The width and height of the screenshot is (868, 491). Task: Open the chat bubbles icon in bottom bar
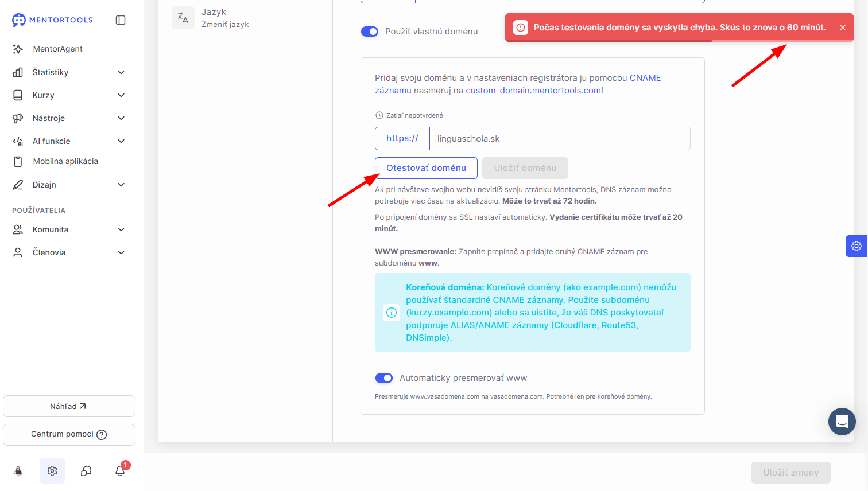point(86,471)
